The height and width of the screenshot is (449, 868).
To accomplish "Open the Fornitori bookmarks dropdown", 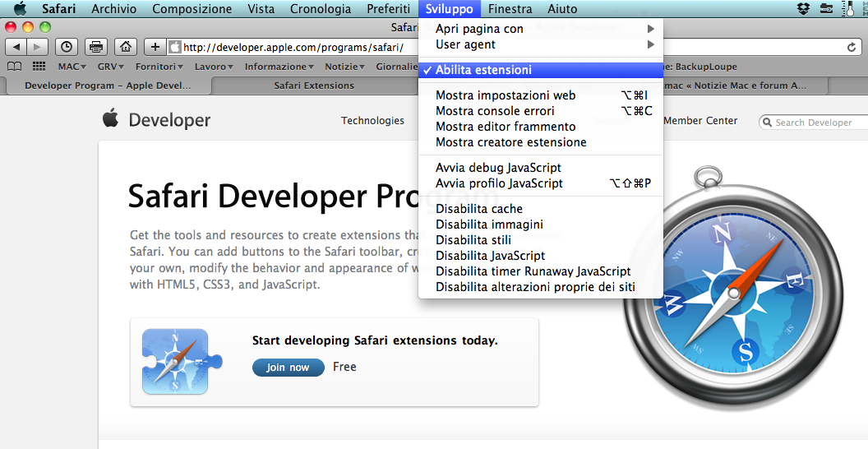I will tap(159, 67).
